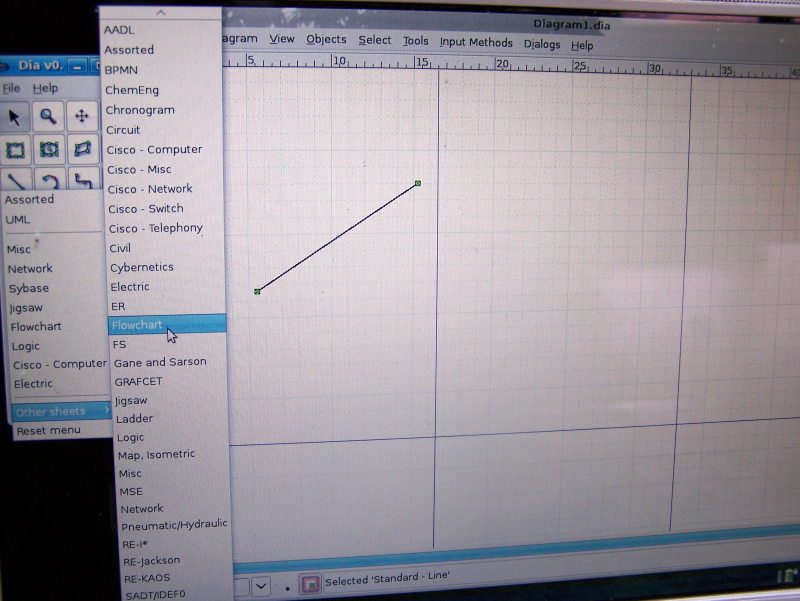Select the Line drawing tool
Screen dimensions: 800x601
point(16,181)
